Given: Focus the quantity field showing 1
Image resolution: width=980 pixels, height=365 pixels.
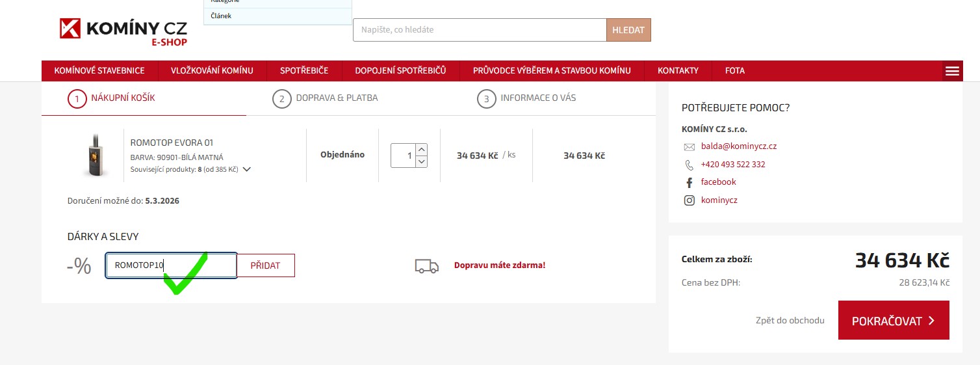Looking at the screenshot, I should (x=402, y=155).
